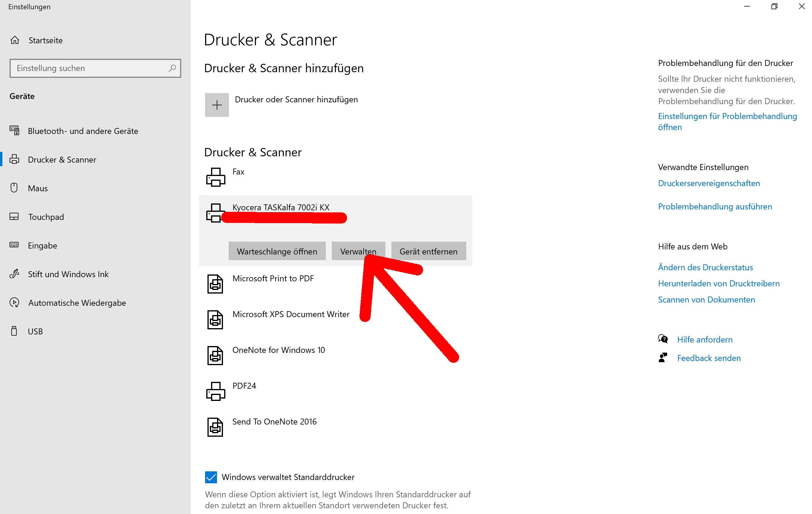Click the Microsoft Print to PDF icon

pos(215,284)
